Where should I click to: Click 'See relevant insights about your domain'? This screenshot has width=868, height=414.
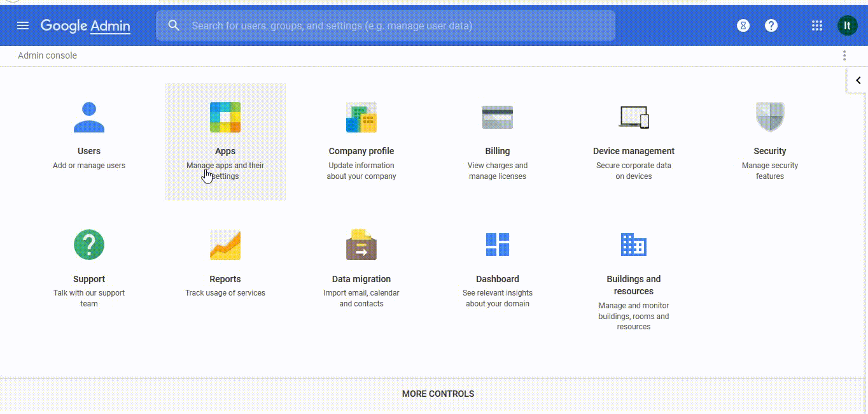[498, 298]
